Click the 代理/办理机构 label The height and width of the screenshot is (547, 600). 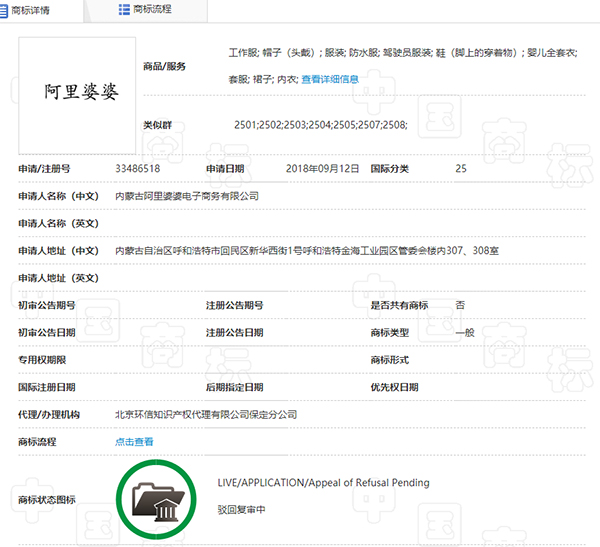[49, 415]
